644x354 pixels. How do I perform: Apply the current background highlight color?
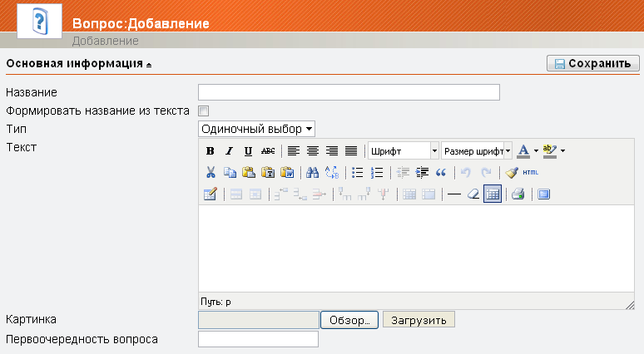coord(550,151)
